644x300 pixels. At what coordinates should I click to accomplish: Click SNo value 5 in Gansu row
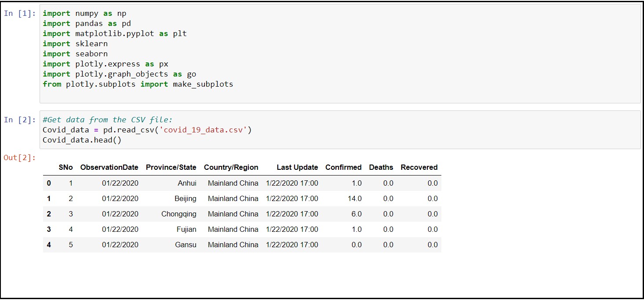[x=71, y=245]
